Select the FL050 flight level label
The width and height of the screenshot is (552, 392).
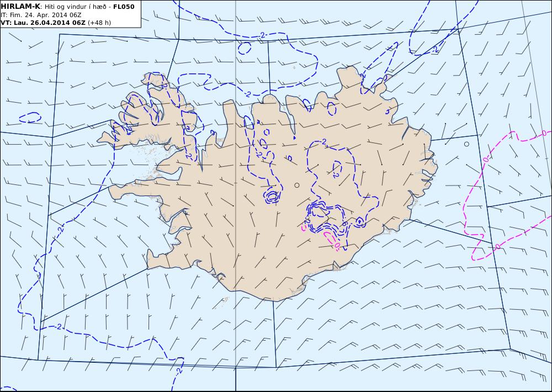[x=124, y=7]
